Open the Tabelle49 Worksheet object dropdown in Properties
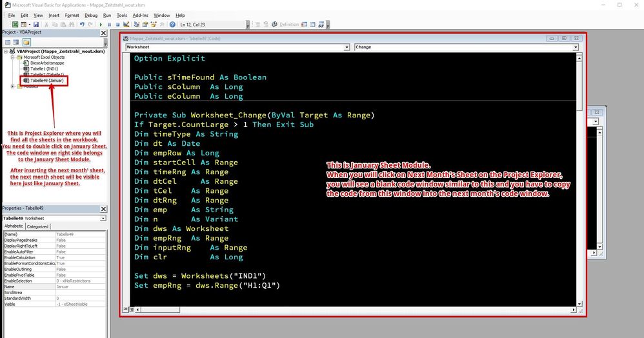 103,218
